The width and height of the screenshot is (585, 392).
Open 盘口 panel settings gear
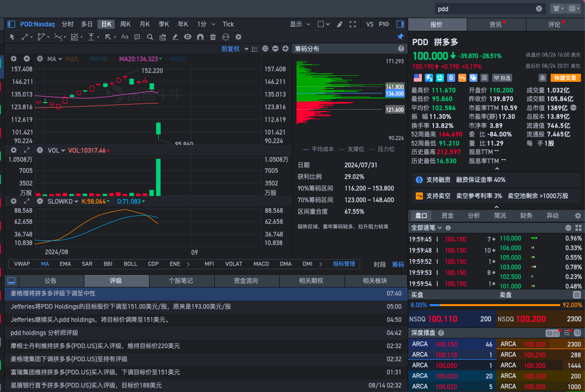tap(577, 216)
